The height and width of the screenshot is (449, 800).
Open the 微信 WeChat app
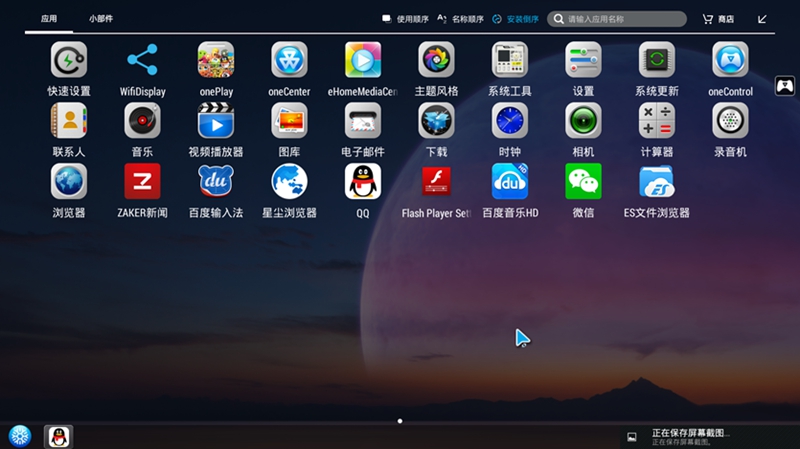click(583, 182)
